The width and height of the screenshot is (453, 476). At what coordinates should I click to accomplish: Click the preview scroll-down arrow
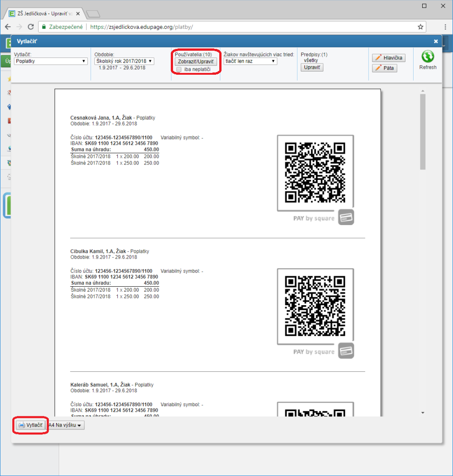(423, 413)
